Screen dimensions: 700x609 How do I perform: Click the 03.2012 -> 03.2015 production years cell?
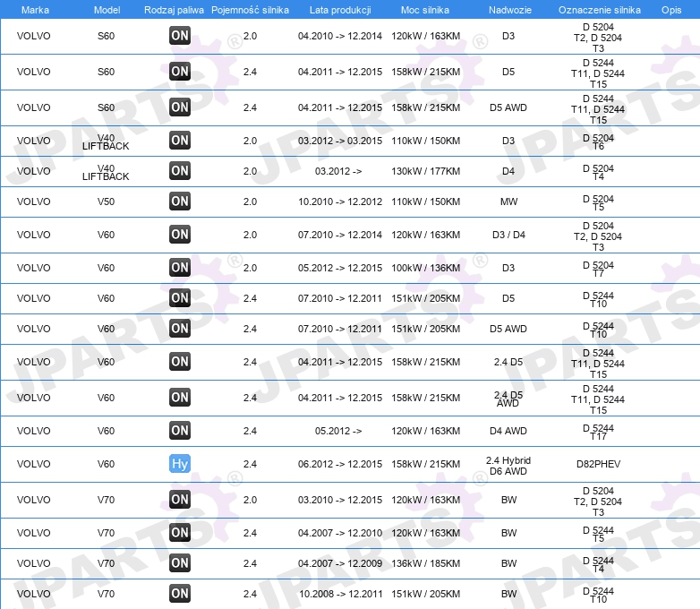[x=340, y=141]
